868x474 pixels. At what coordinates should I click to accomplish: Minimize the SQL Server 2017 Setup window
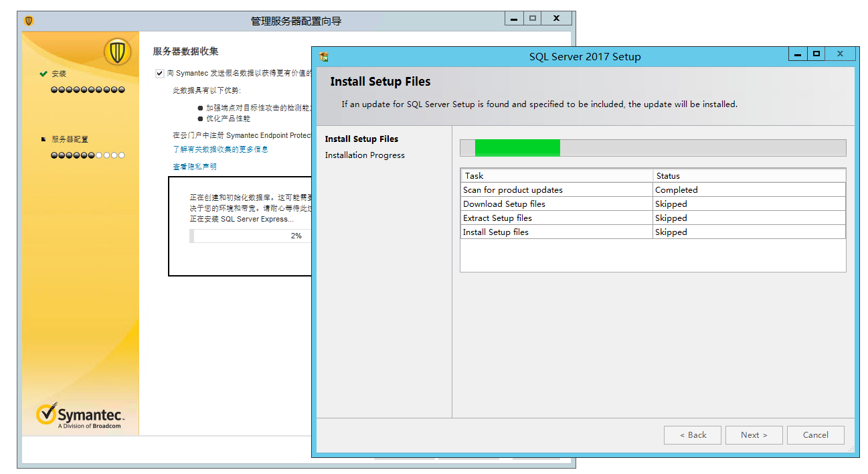pyautogui.click(x=798, y=55)
